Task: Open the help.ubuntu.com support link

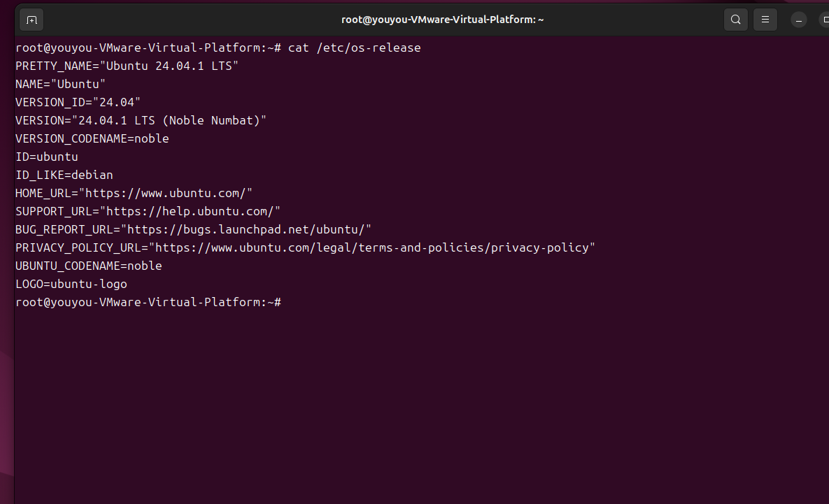Action: coord(190,211)
